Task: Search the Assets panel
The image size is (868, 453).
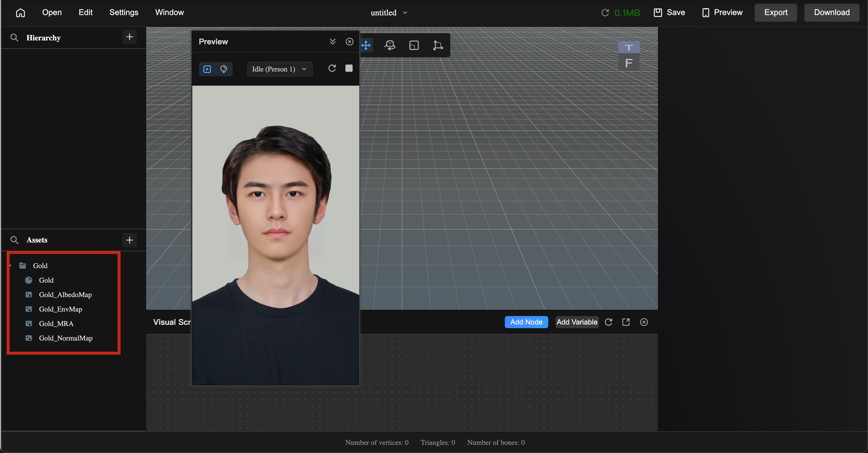Action: click(14, 240)
